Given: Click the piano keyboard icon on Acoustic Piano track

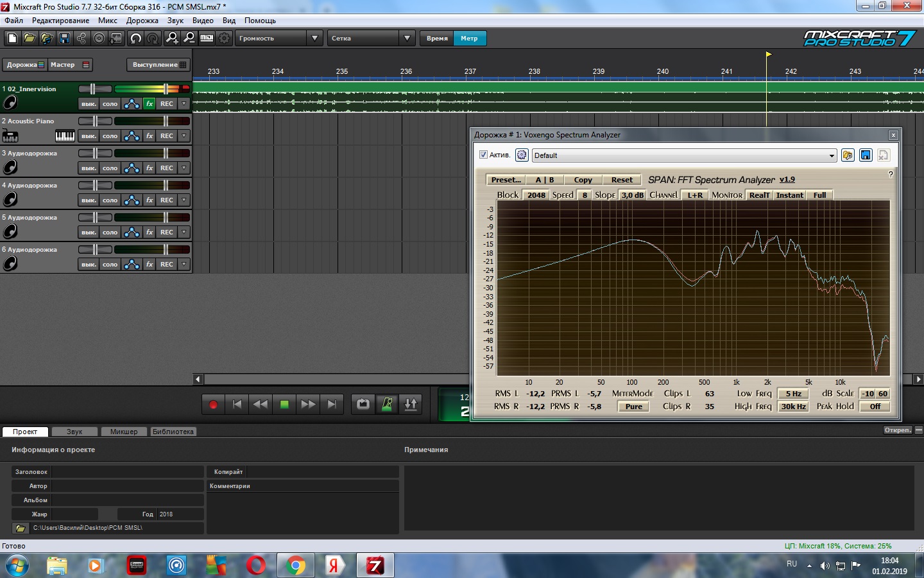Looking at the screenshot, I should coord(65,136).
